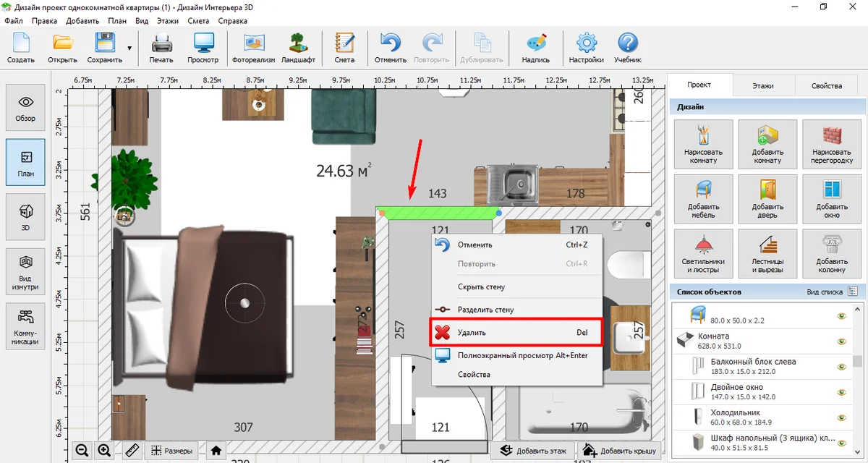The width and height of the screenshot is (868, 463).
Task: Open the Photorealism render tool
Action: click(x=253, y=48)
